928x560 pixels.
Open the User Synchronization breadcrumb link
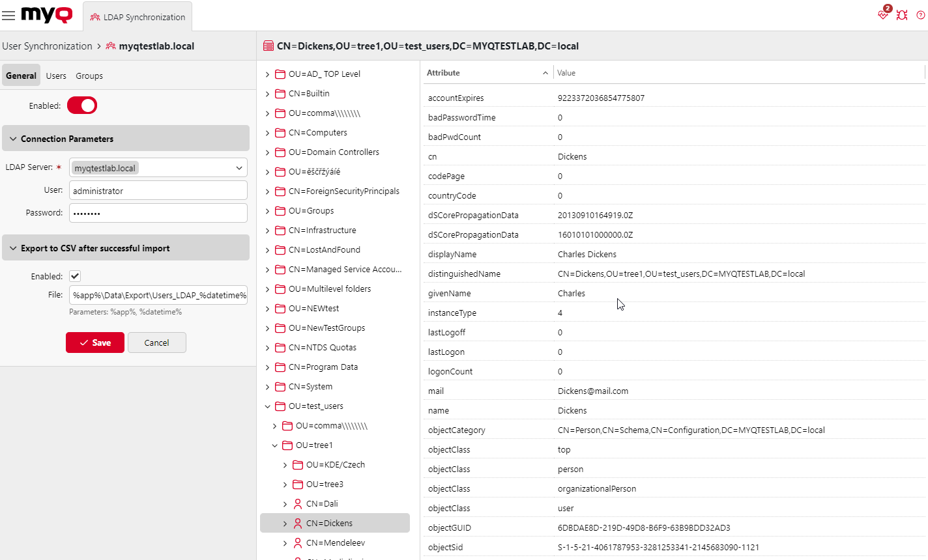(x=47, y=46)
